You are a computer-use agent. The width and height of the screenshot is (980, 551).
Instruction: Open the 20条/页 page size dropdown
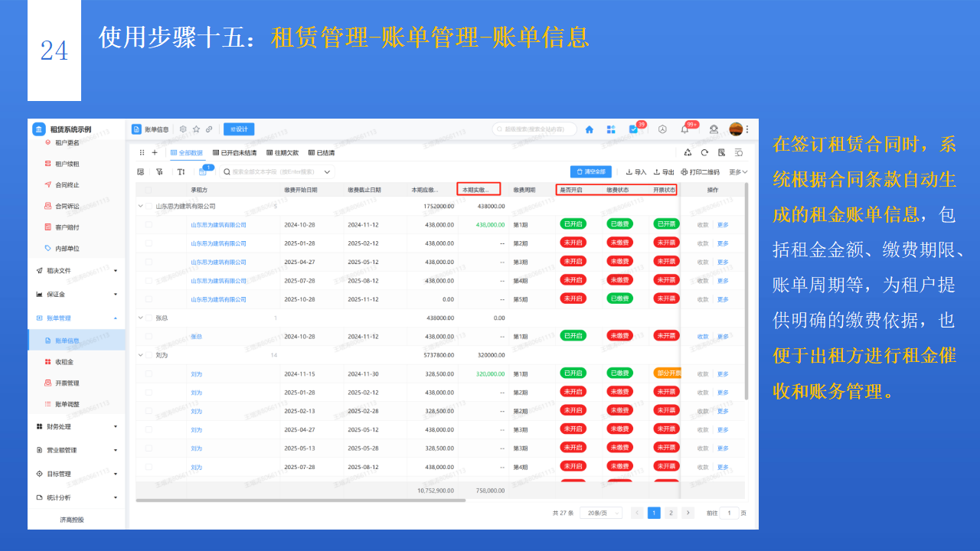[601, 513]
